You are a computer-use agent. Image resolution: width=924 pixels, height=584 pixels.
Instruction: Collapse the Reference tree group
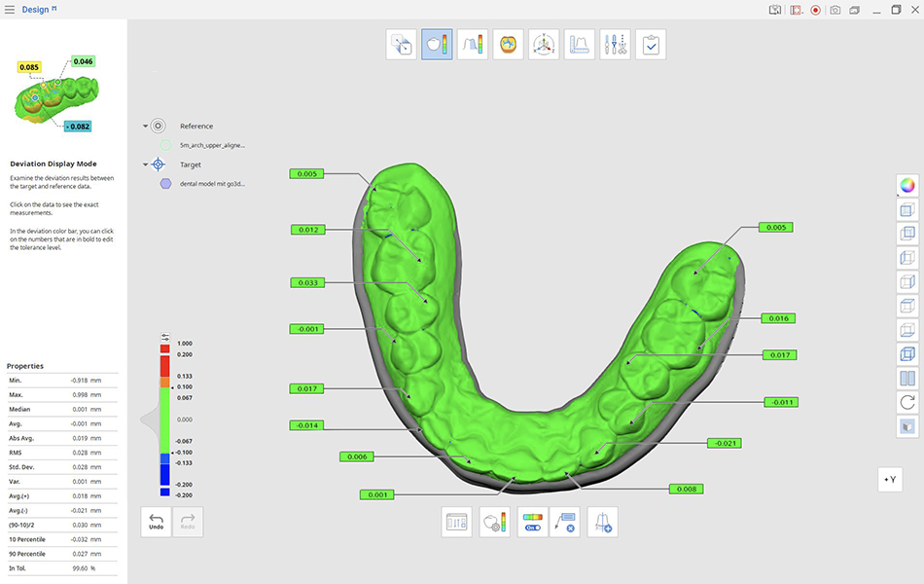tap(146, 127)
